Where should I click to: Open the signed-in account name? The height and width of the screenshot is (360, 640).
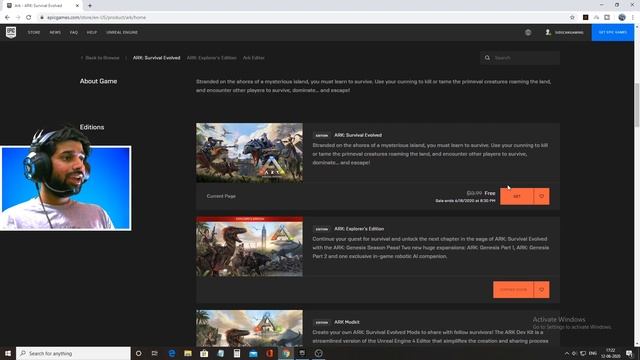coord(569,32)
